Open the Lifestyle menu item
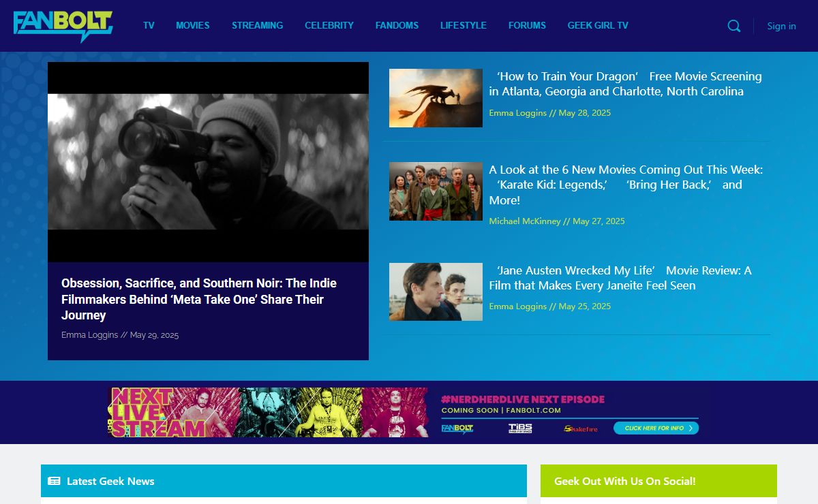 (x=464, y=25)
